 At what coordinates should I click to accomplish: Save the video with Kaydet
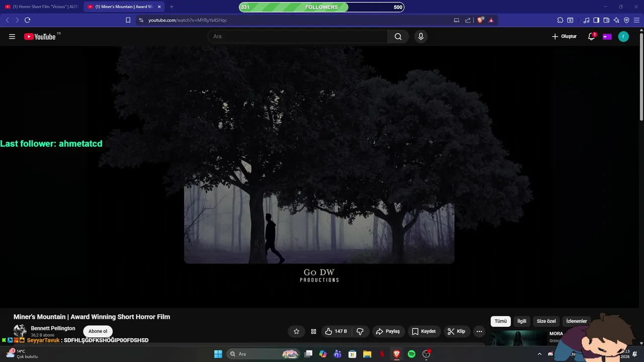[x=424, y=331]
